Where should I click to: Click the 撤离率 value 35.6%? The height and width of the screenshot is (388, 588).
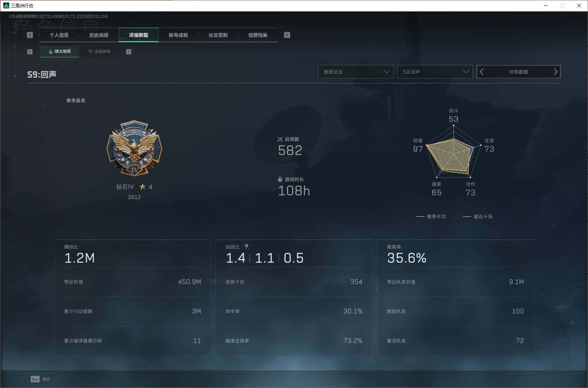click(x=407, y=258)
